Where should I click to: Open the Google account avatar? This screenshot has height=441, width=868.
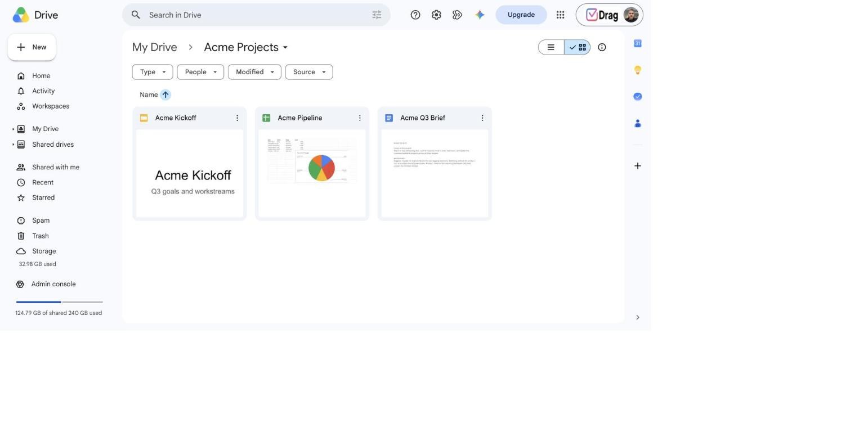pos(631,15)
